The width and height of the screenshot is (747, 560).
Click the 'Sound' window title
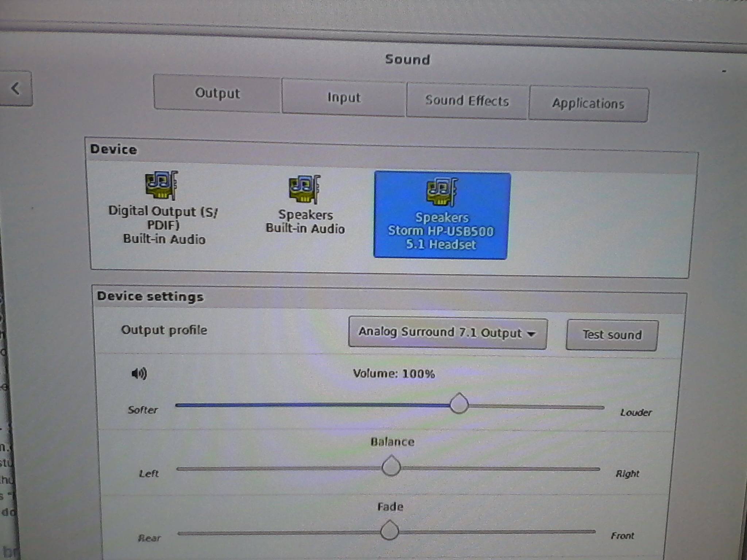[x=408, y=60]
